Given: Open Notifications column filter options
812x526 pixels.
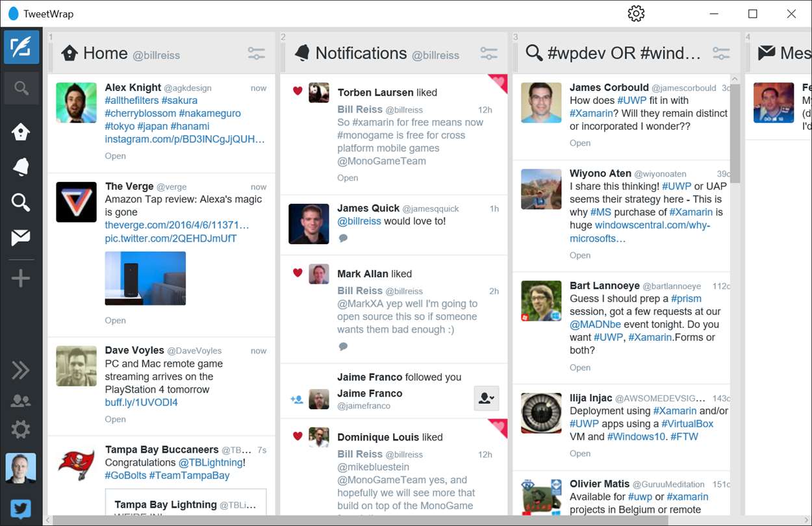Looking at the screenshot, I should (x=489, y=54).
